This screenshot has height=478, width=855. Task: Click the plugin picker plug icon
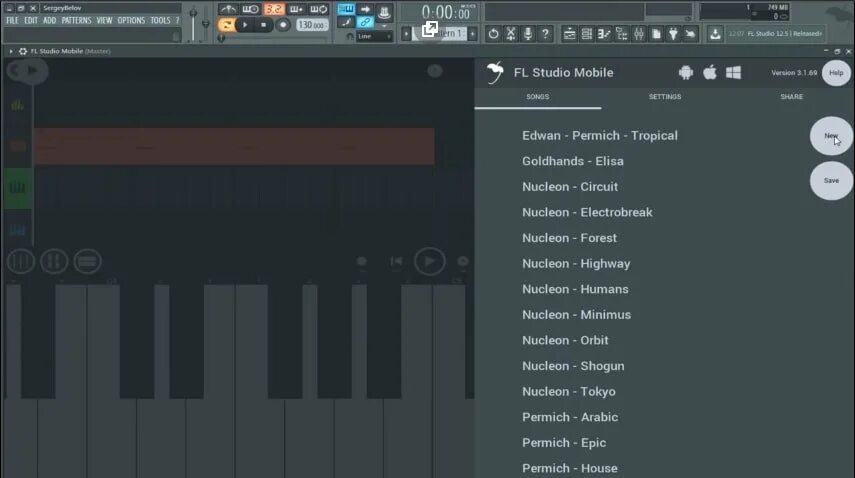click(673, 34)
